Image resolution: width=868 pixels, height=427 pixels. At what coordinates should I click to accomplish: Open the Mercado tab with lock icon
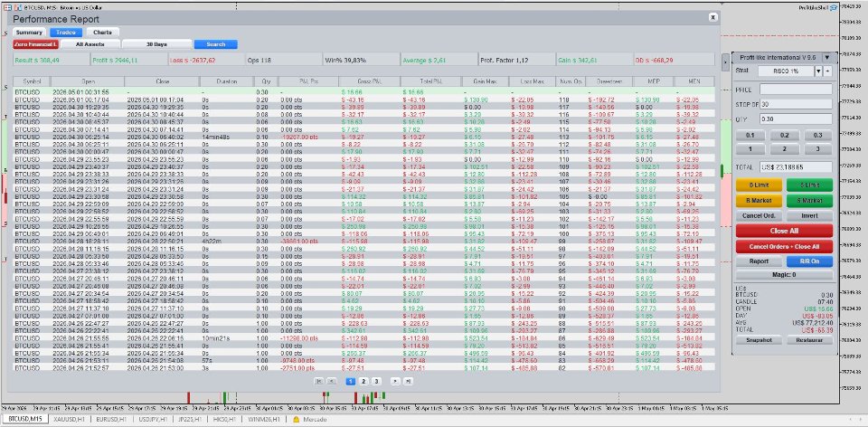pyautogui.click(x=309, y=419)
